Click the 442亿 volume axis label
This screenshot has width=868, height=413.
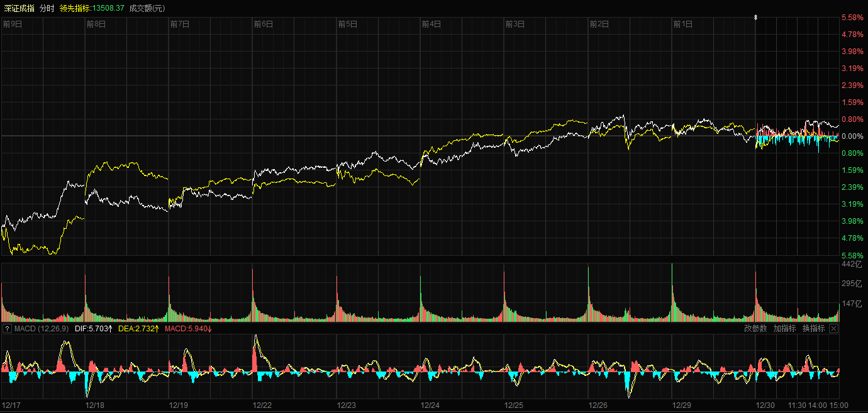point(851,265)
